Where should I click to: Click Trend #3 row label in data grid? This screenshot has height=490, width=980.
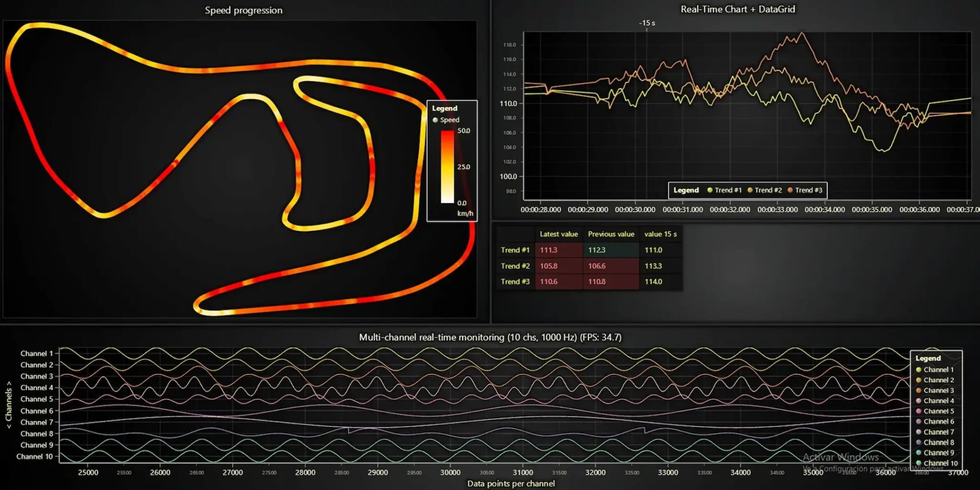coord(515,282)
